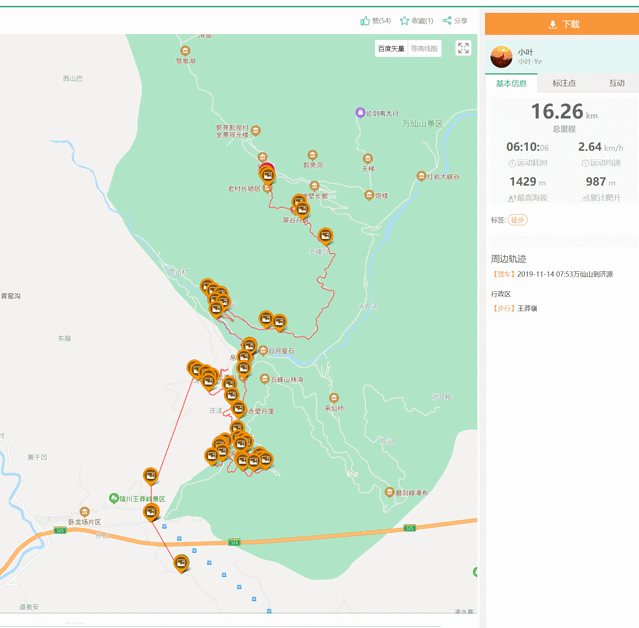Click the 陵川王莽岭景区 green scenic marker
Image resolution: width=639 pixels, height=628 pixels.
coord(114,497)
